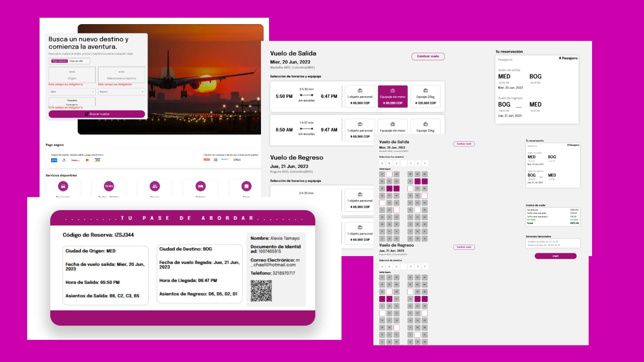Viewport: 644px width, 362px height.
Task: Click the Teléfono 3218970717 text
Action: coord(273,273)
